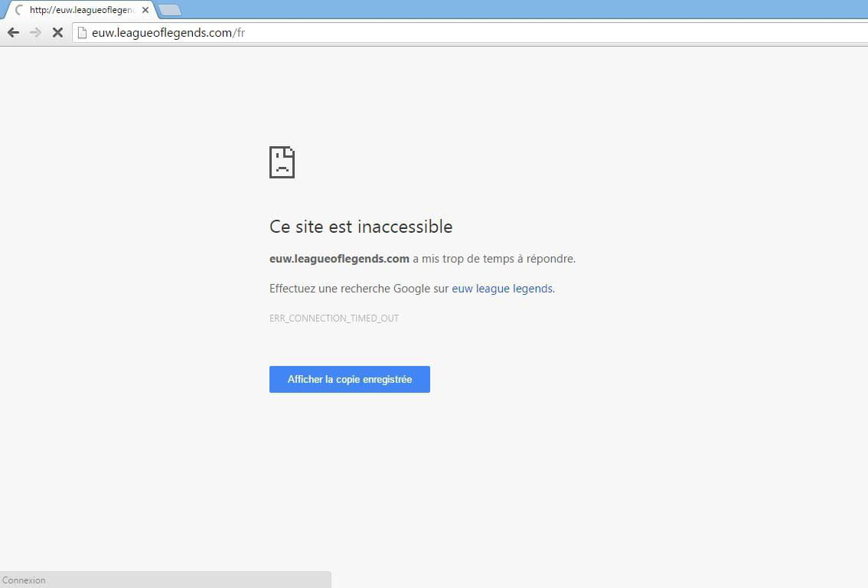
Task: Close the euw.leagueoflegends tab
Action: (x=145, y=10)
